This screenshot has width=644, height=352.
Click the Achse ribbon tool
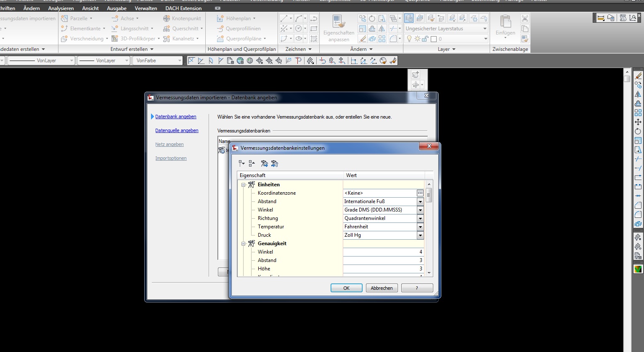click(125, 19)
